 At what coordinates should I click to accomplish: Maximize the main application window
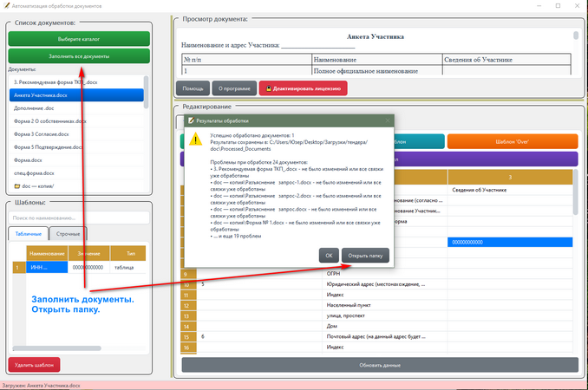pyautogui.click(x=558, y=5)
